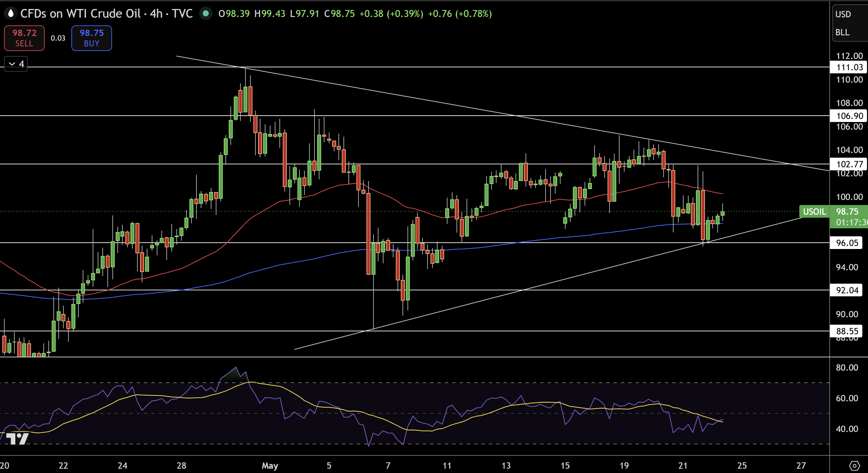The height and width of the screenshot is (473, 868).
Task: Open the USD currency selector
Action: tap(843, 14)
